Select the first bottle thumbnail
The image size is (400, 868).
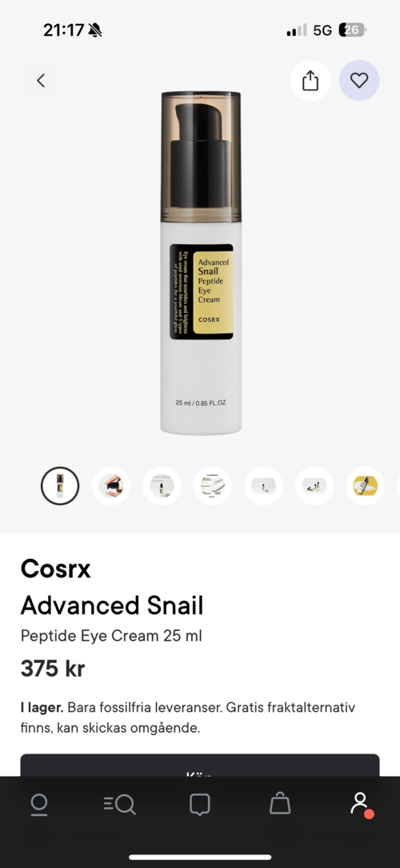tap(60, 486)
